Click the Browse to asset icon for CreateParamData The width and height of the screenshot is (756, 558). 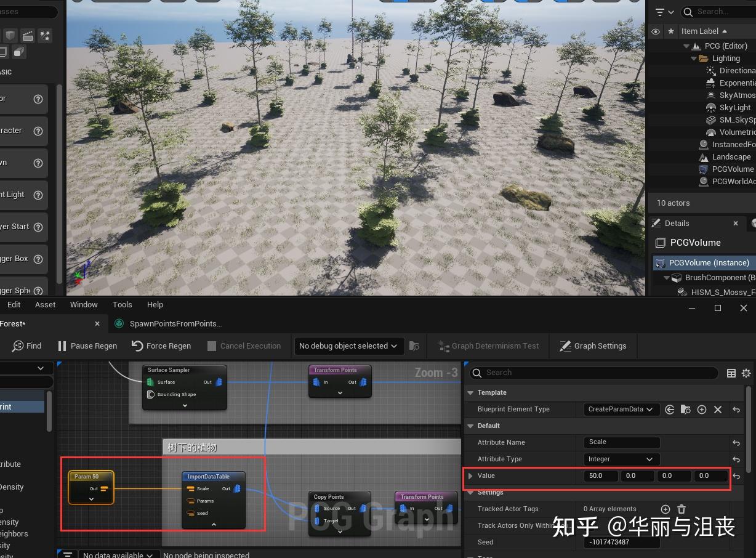[x=686, y=409]
